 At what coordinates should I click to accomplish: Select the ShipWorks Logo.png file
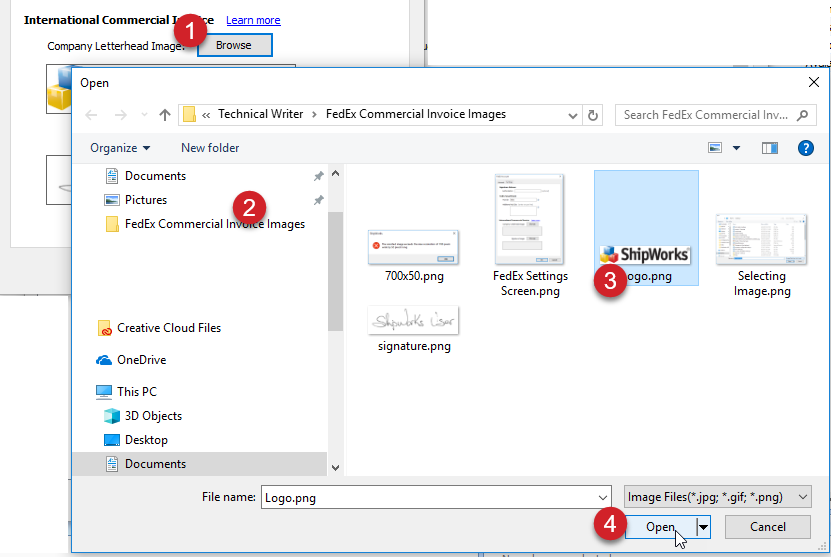tap(646, 228)
